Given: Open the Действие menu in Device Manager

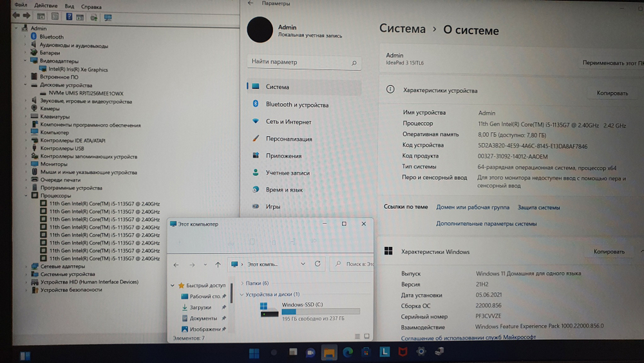Looking at the screenshot, I should [x=46, y=6].
